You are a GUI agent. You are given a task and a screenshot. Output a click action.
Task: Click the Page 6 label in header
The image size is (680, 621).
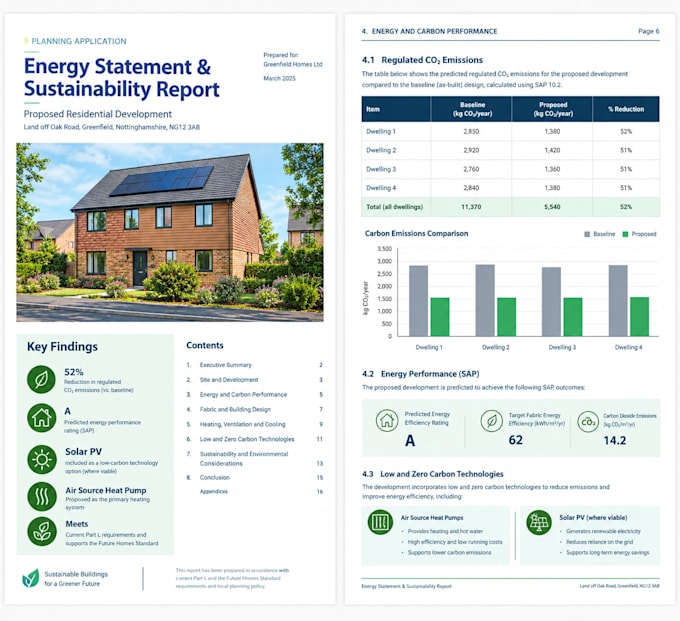pos(649,31)
